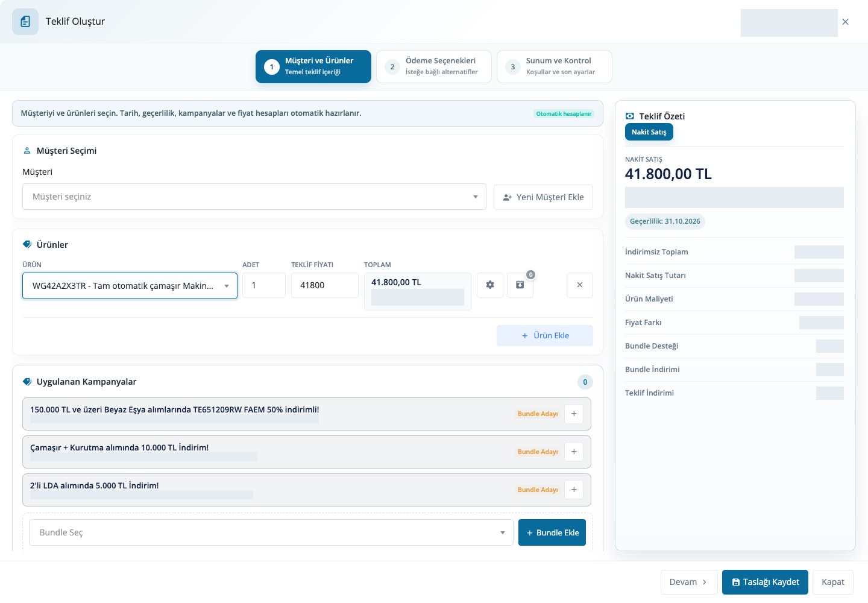Click the İndirimsiz Toplam label
Viewport: 868px width, 603px height.
(656, 252)
